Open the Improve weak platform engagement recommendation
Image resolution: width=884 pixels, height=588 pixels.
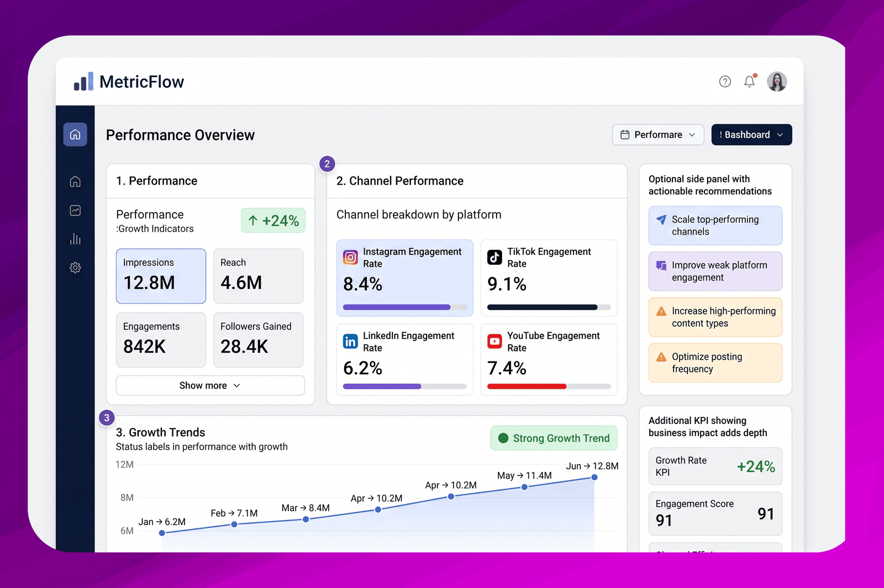tap(715, 271)
